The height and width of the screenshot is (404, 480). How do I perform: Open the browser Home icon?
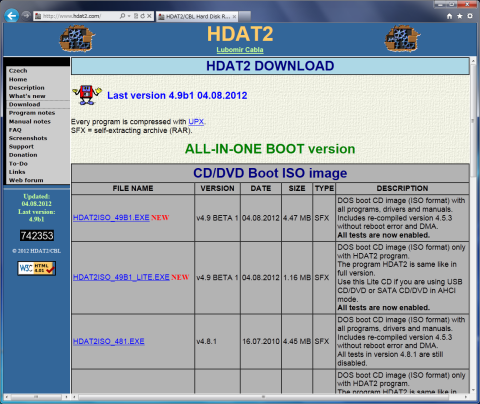(449, 16)
